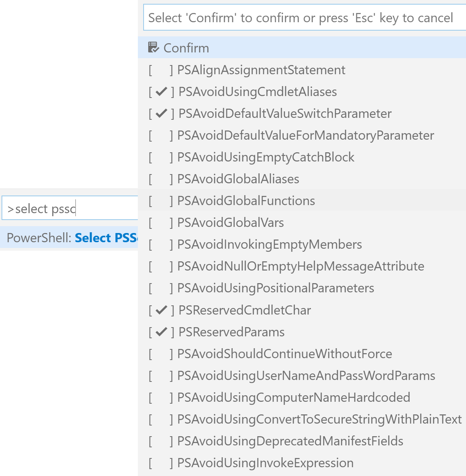Image resolution: width=466 pixels, height=476 pixels.
Task: Click the 'select pssc' command input
Action: (x=70, y=209)
